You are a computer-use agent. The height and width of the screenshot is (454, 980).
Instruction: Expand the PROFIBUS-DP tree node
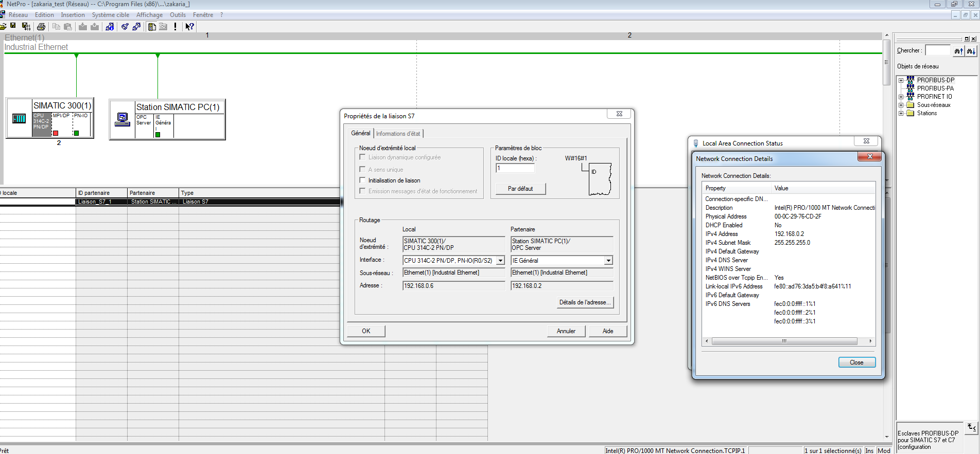[901, 80]
